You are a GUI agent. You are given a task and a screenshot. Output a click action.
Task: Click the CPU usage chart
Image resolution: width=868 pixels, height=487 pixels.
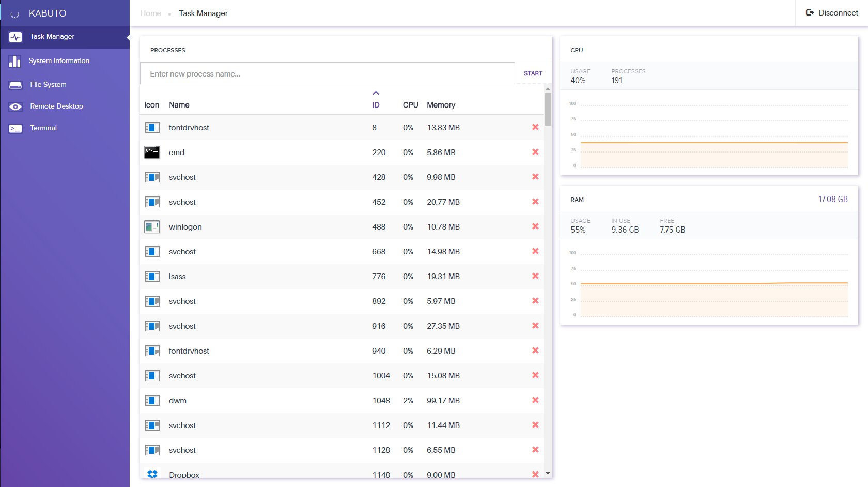pyautogui.click(x=709, y=134)
